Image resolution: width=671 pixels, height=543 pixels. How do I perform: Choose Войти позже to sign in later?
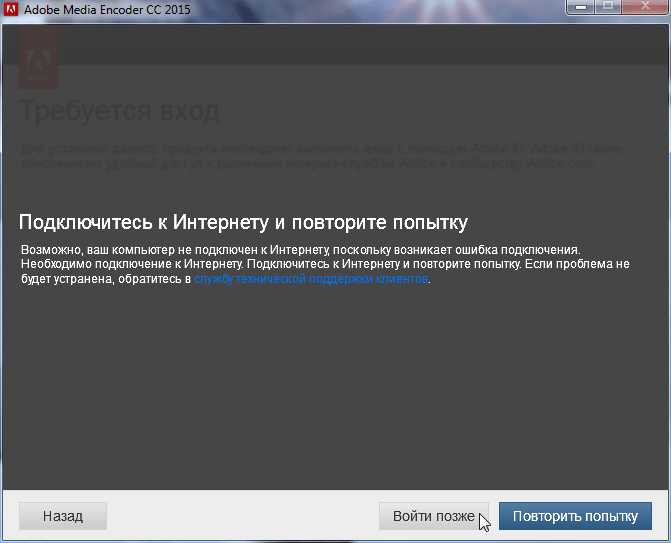[x=433, y=516]
